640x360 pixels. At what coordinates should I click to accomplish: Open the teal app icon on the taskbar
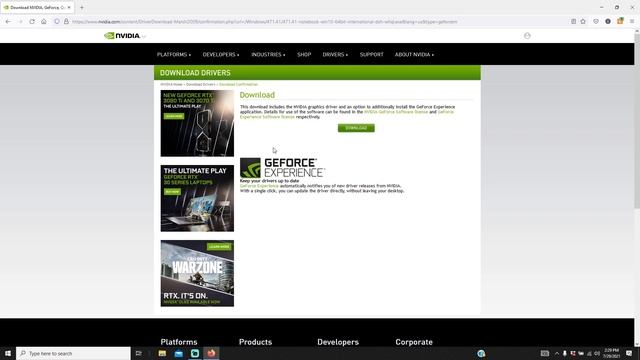click(x=195, y=353)
